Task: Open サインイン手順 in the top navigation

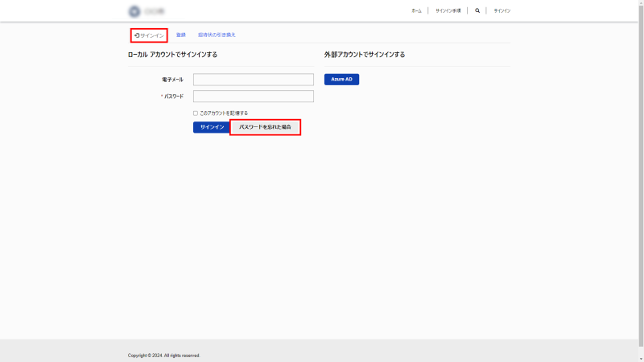Action: [448, 11]
